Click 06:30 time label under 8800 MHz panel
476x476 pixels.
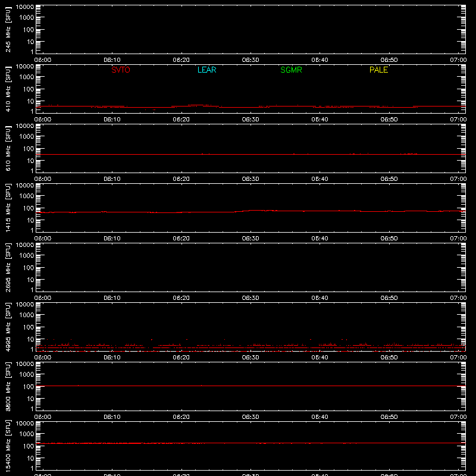click(x=250, y=417)
